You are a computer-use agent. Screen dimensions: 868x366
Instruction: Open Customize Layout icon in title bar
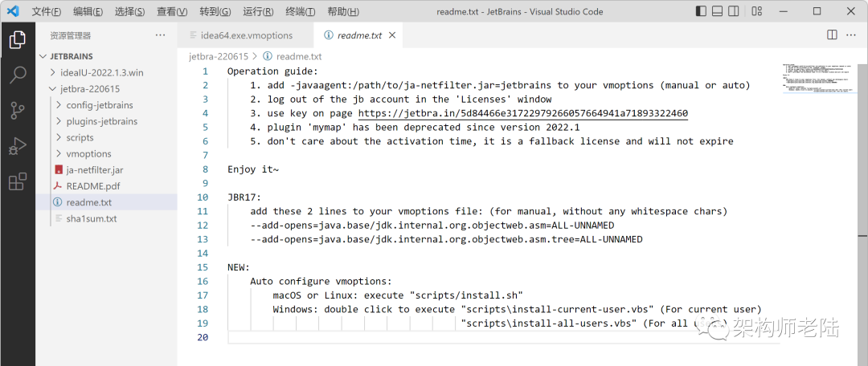click(x=757, y=11)
